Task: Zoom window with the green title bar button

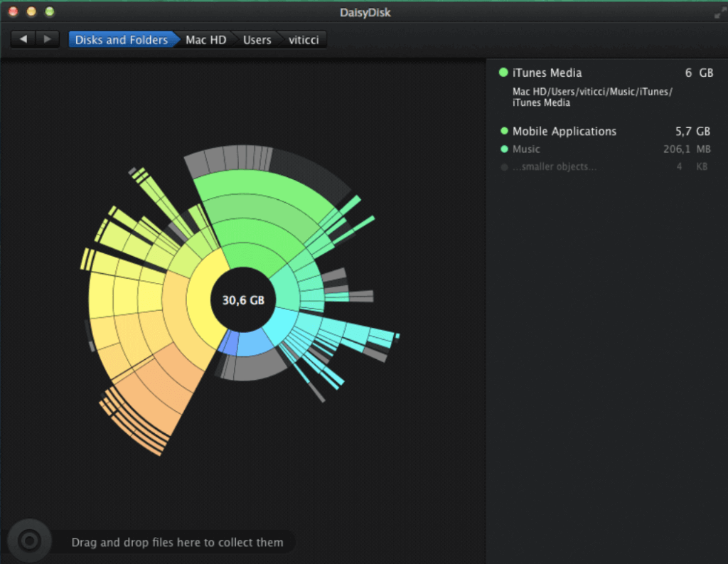Action: click(x=49, y=11)
